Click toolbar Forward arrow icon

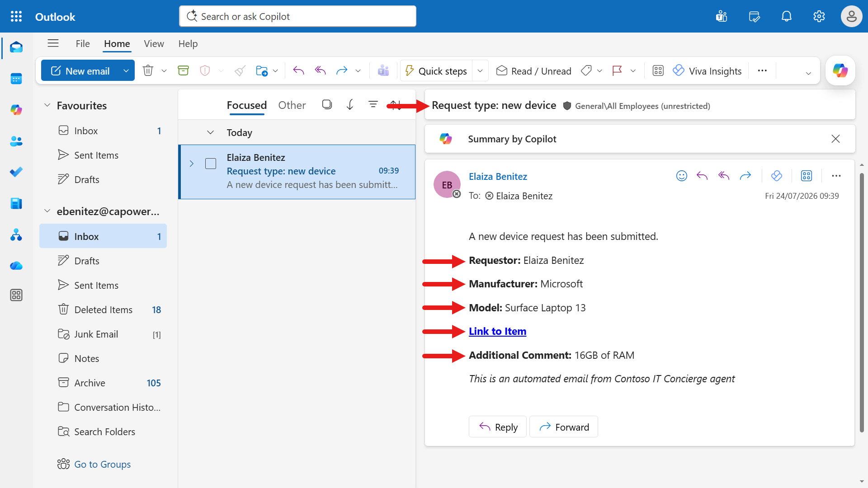342,70
